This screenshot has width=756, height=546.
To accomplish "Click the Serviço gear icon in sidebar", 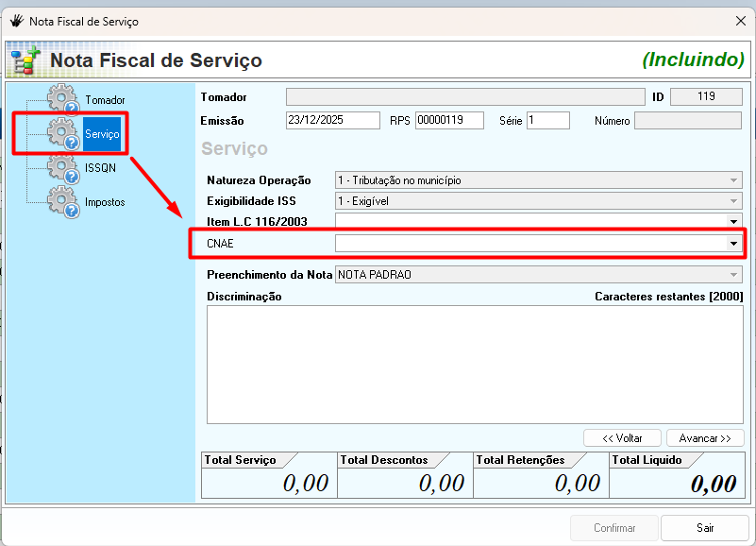I will click(62, 134).
